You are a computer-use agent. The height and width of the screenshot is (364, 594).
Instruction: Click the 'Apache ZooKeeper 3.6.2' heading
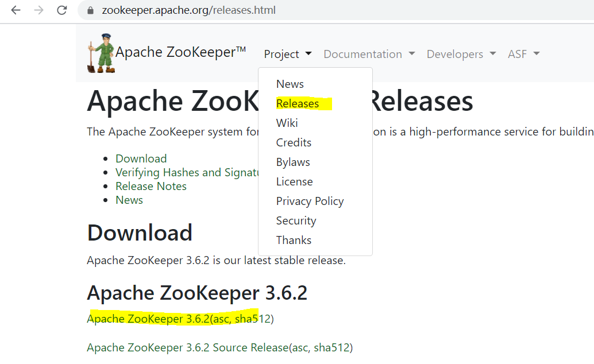pos(197,293)
